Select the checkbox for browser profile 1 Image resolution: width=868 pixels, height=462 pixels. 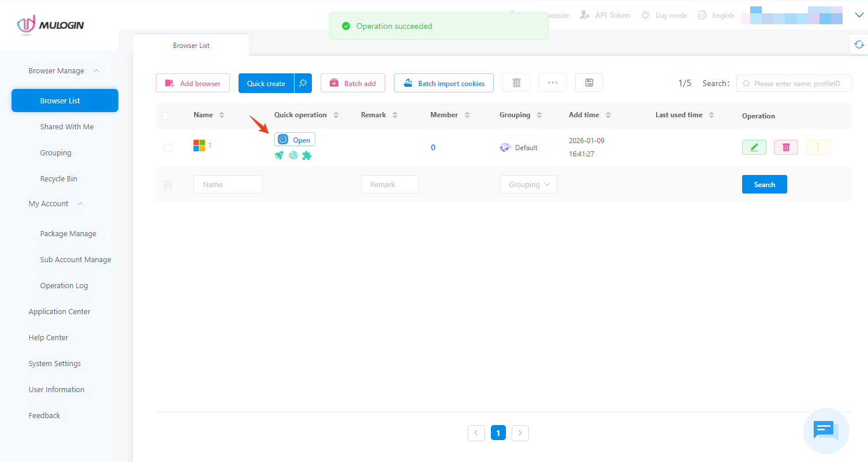pos(168,148)
